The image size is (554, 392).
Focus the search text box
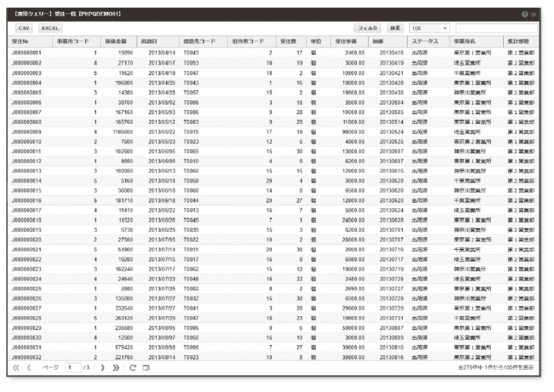(496, 29)
